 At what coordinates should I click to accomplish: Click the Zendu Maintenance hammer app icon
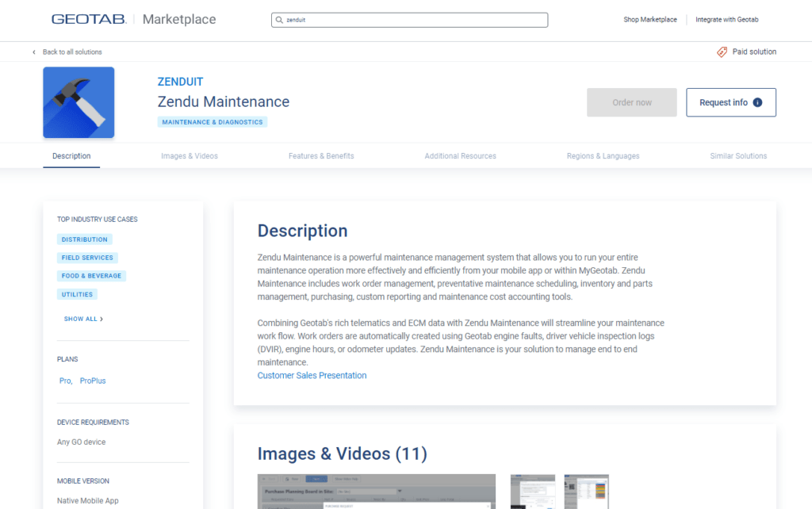tap(79, 102)
